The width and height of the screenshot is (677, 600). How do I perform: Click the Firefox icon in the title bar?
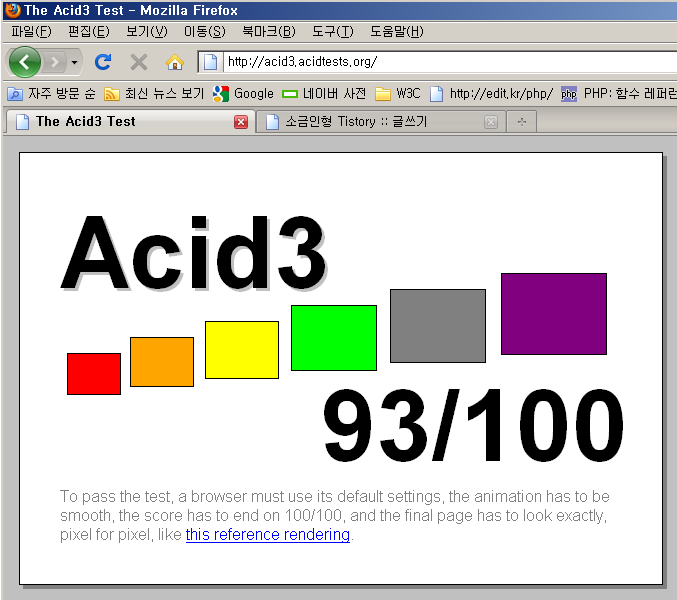[x=12, y=10]
